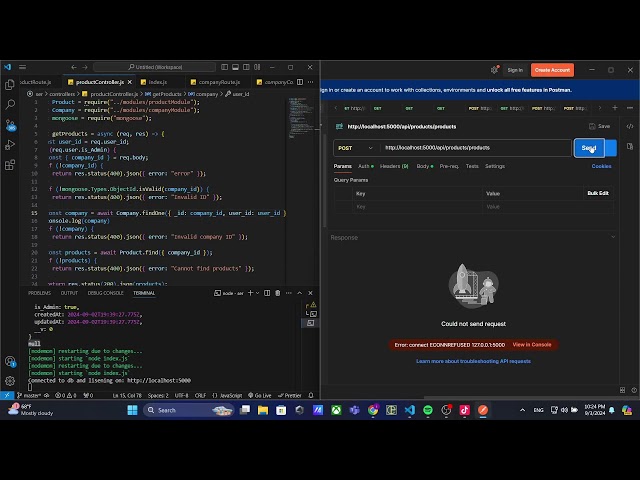Maximize panel with the up chevron
Screen dimensions: 640x480
pos(300,293)
